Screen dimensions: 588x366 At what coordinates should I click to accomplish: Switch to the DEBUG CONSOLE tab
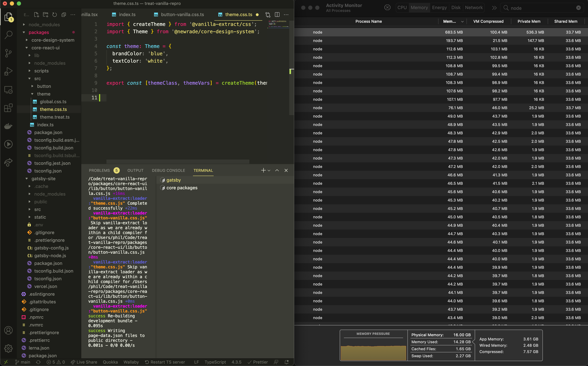(x=168, y=170)
